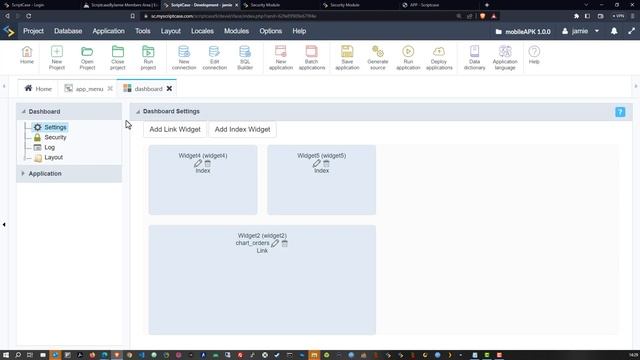640x360 pixels.
Task: Click the Edit connection icon
Action: 214,58
